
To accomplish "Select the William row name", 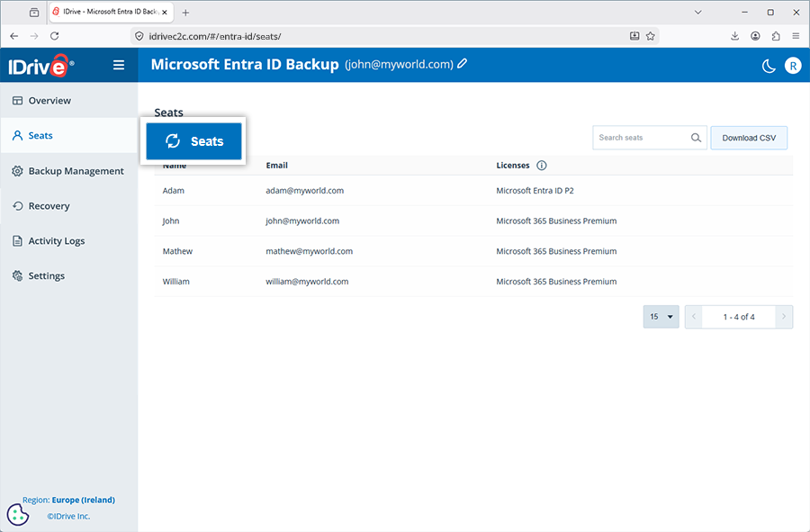I will [176, 282].
